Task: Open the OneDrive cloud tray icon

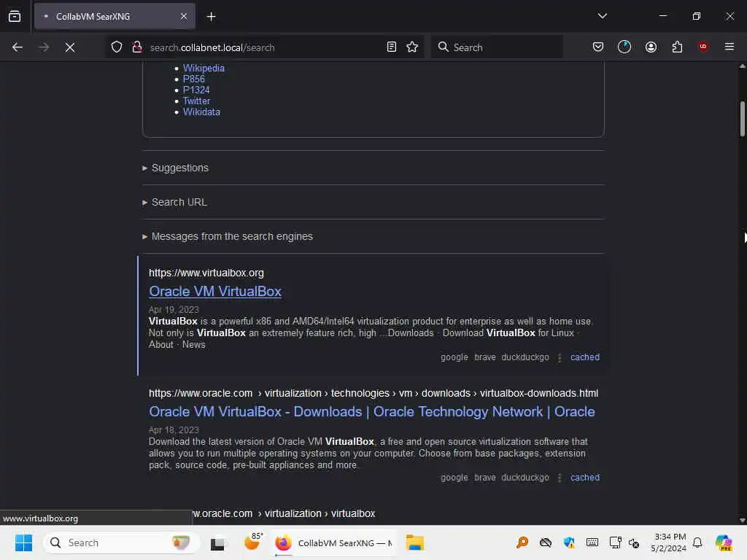Action: click(x=546, y=542)
